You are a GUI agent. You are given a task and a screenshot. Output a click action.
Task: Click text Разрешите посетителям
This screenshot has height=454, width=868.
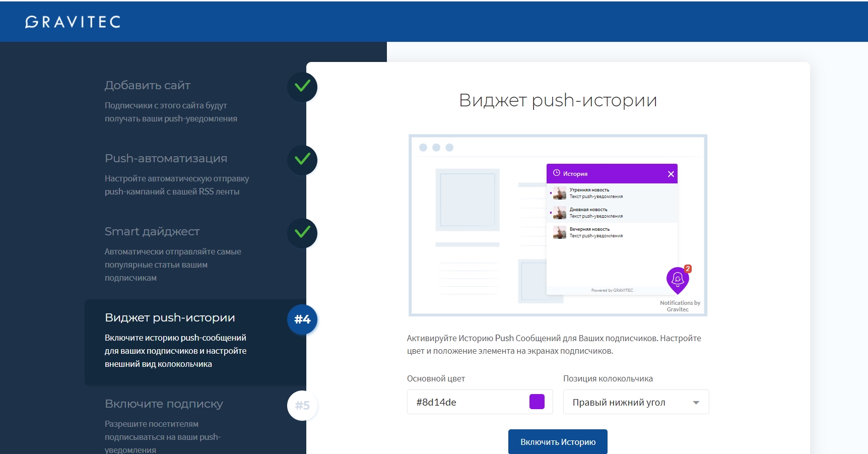pyautogui.click(x=152, y=424)
